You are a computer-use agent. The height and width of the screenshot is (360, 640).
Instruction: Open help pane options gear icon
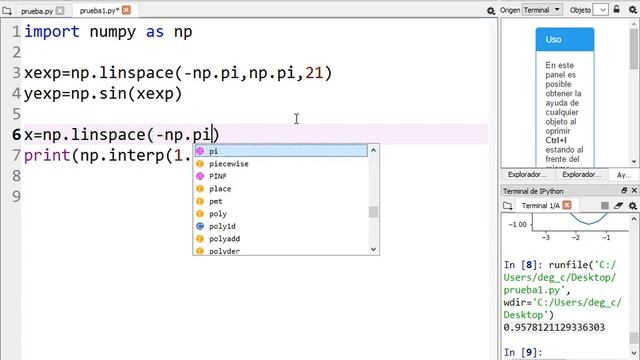click(x=632, y=9)
